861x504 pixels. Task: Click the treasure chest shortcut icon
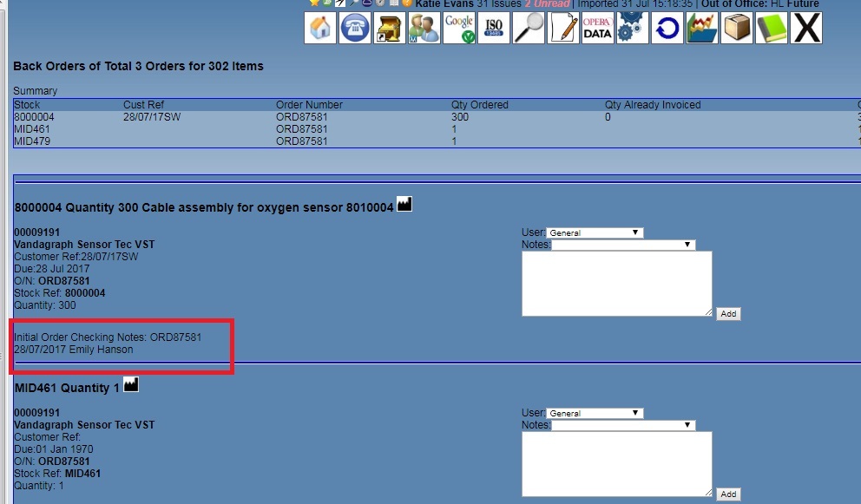(390, 28)
